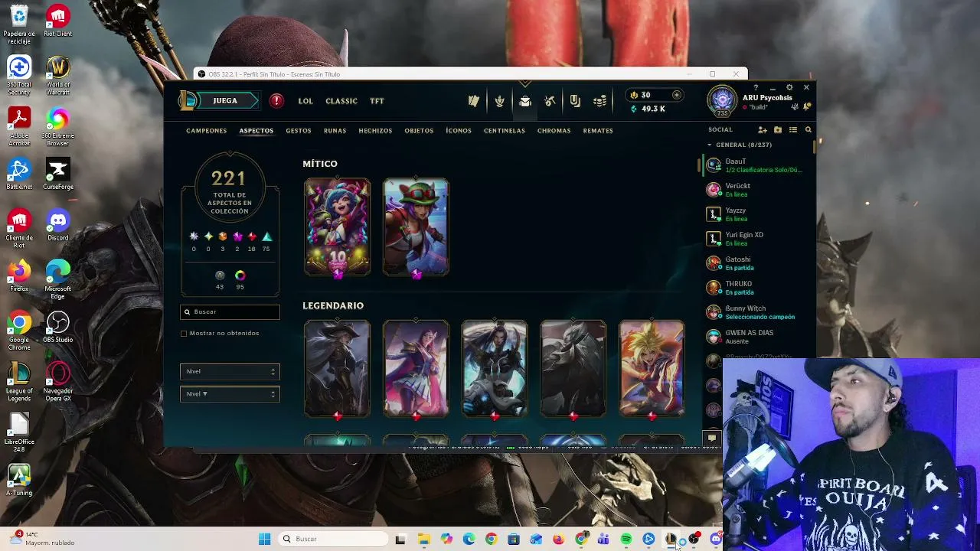Enable Mostrar no obtenidos checkbox
The image size is (980, 551).
(x=184, y=334)
